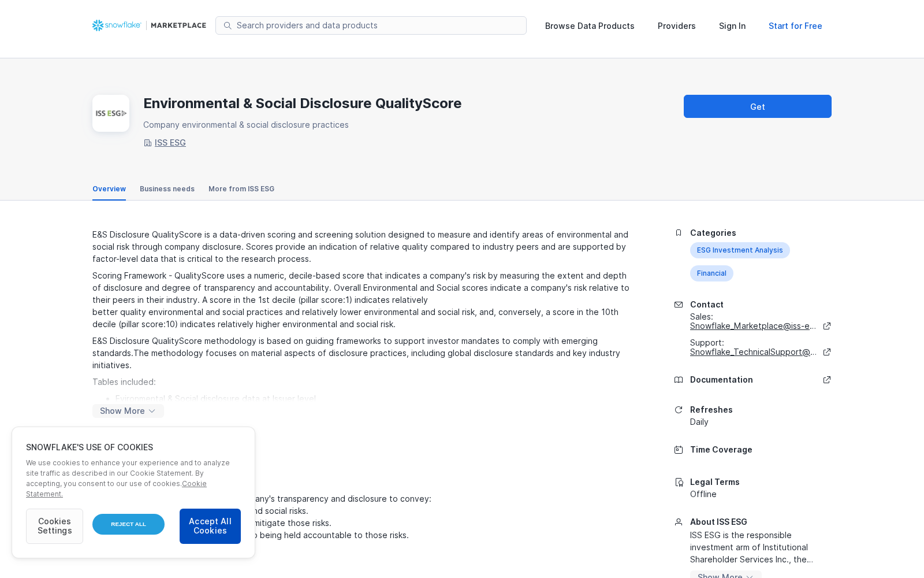This screenshot has width=924, height=578.
Task: Click the Time Coverage heading
Action: click(x=721, y=450)
